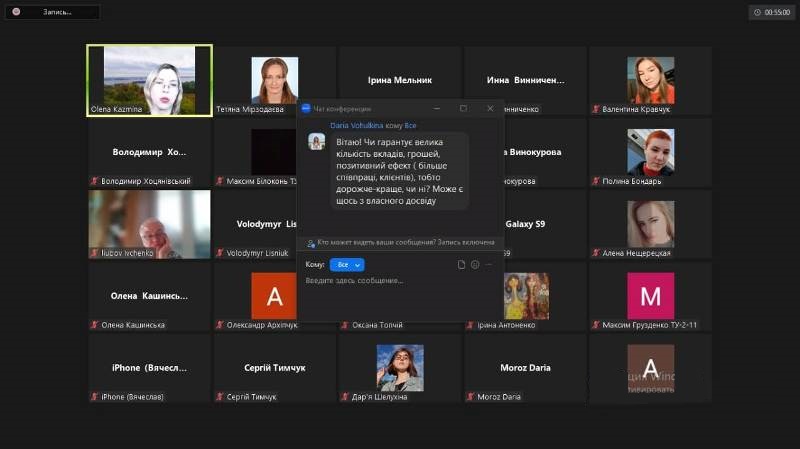Click the Zoom logo in chat title bar
This screenshot has width=800, height=449.
(x=306, y=108)
